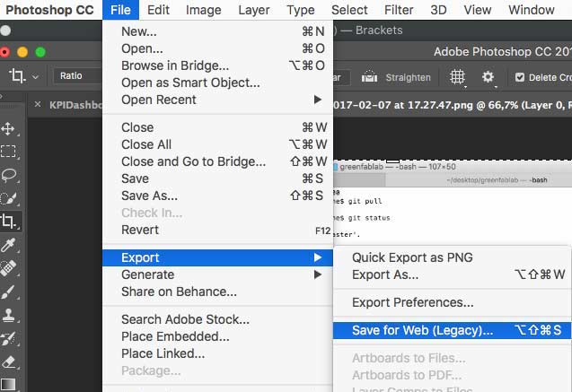Image resolution: width=572 pixels, height=392 pixels.
Task: Click Quick Export as PNG
Action: 411,257
